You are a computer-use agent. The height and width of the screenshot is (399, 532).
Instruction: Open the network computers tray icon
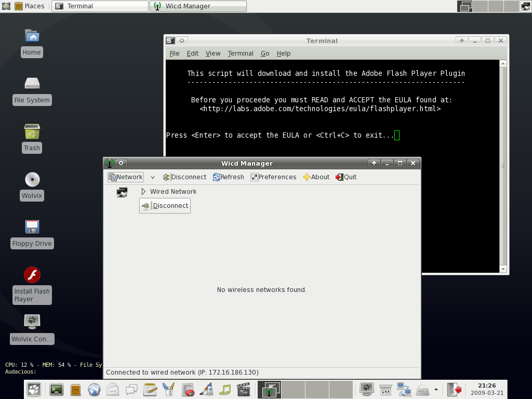click(x=404, y=390)
